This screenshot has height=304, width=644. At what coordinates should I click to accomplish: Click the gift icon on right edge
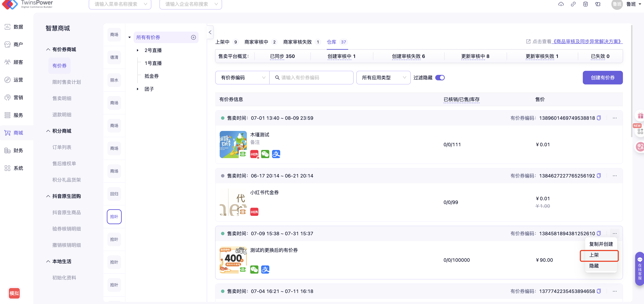tap(640, 115)
